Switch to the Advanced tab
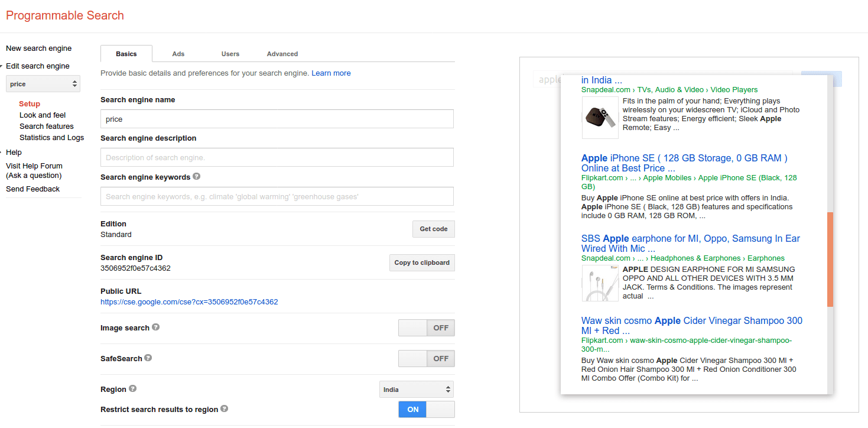 [282, 53]
